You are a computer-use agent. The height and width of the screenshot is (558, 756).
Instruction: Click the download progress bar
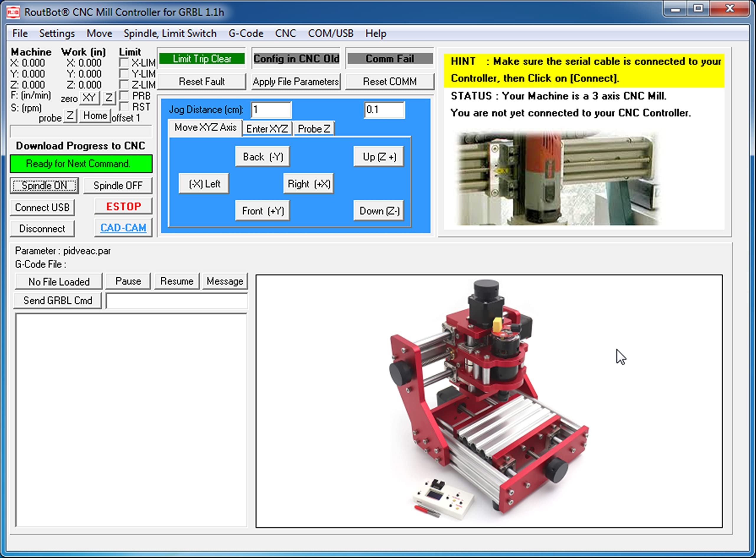point(81,131)
